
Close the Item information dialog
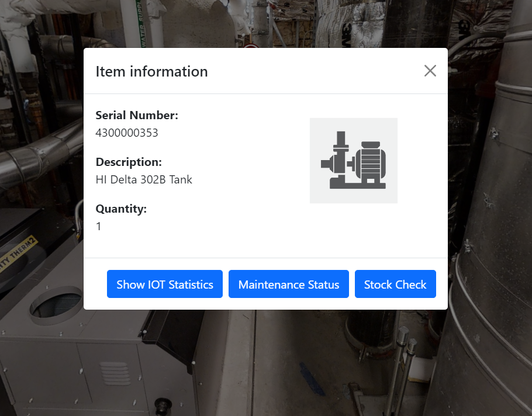pos(430,71)
